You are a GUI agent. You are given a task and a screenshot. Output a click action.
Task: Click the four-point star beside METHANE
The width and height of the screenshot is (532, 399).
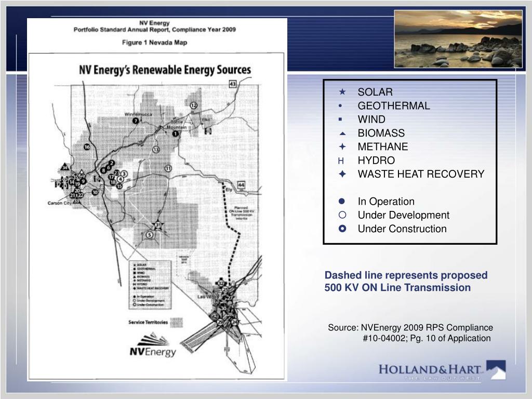(342, 147)
